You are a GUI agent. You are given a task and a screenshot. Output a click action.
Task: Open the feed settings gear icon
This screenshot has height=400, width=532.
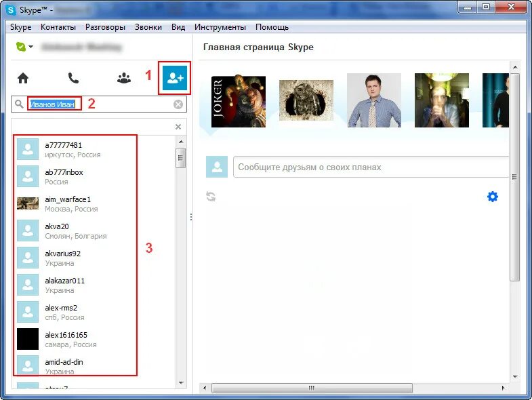[x=492, y=196]
